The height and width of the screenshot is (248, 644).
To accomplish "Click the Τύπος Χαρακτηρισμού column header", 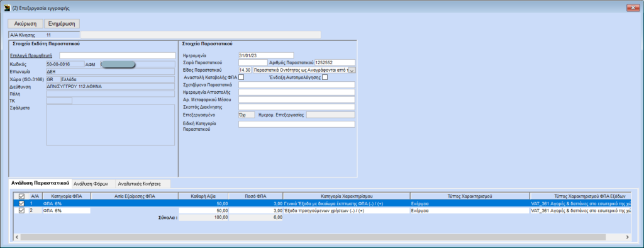I will tap(470, 196).
